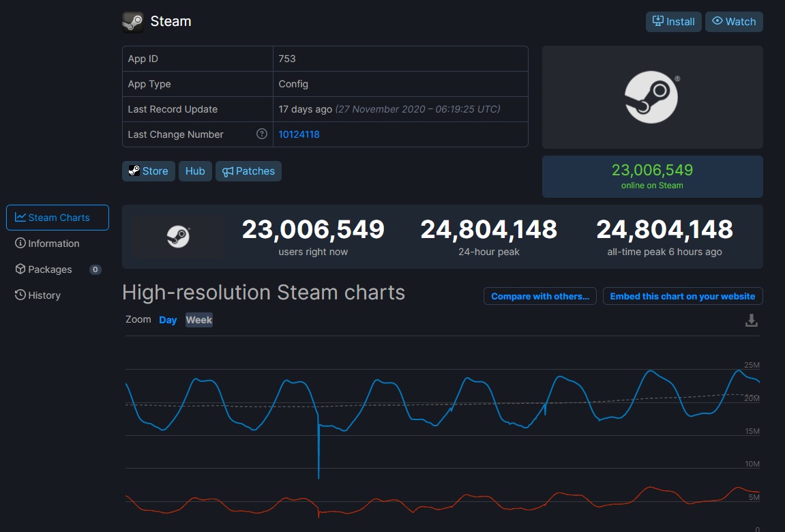Click the Last Record Update date text
Viewport: 785px width, 532px height.
417,109
